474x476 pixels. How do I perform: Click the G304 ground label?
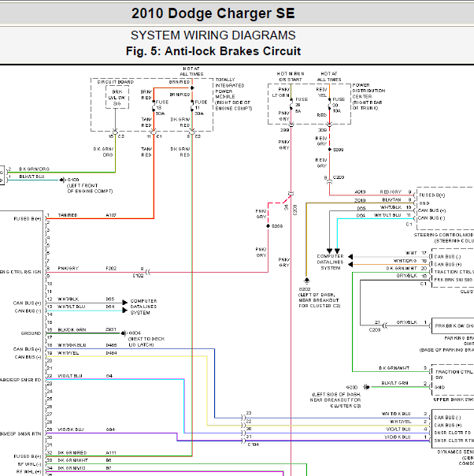click(x=135, y=333)
